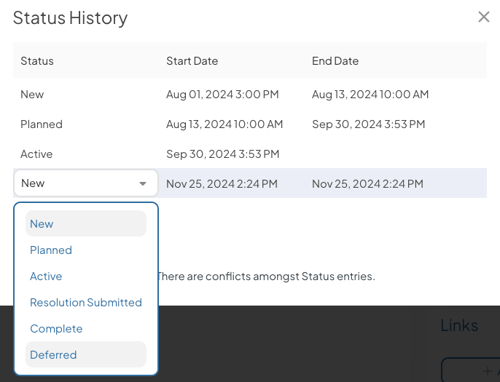Viewport: 500px width, 382px height.
Task: Click the Status History title
Action: click(70, 18)
